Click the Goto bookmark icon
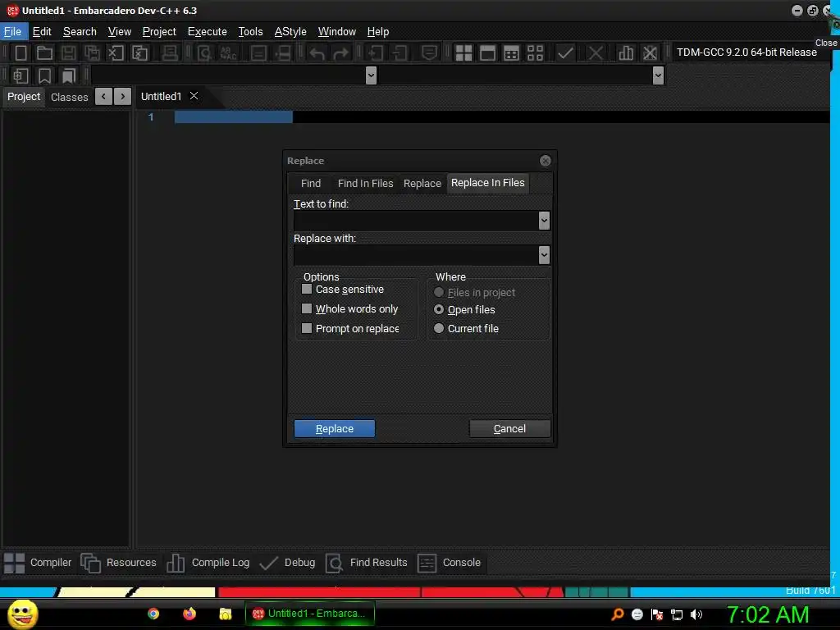The image size is (840, 630). coord(69,75)
